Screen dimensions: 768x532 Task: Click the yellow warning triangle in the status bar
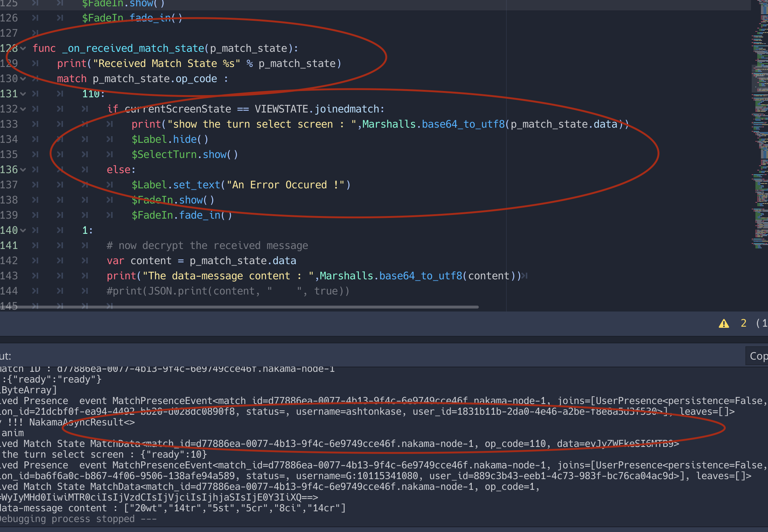[x=725, y=323]
